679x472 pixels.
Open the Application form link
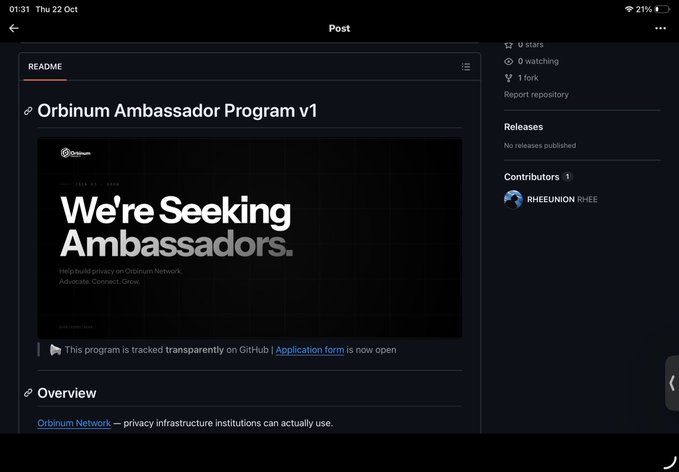point(310,350)
